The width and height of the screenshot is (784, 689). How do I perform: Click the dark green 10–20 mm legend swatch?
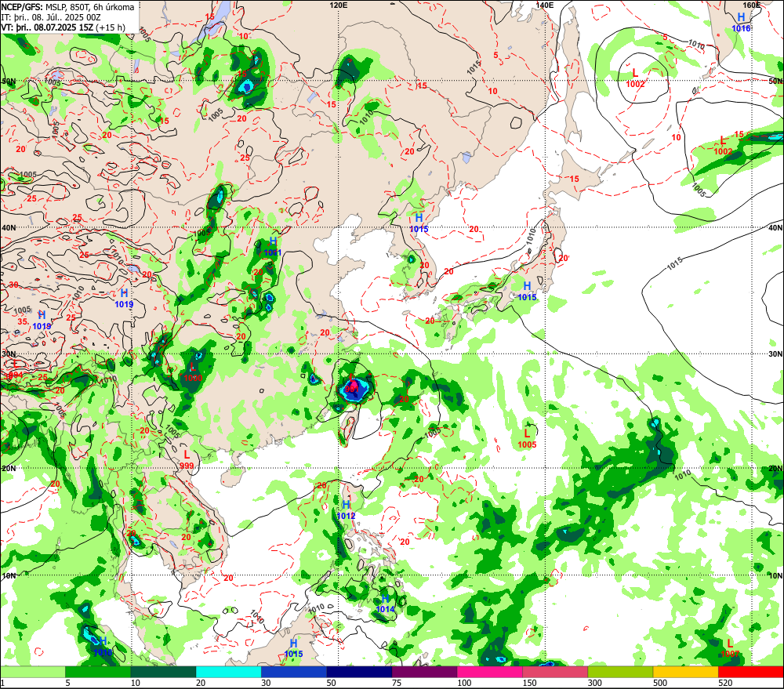(x=164, y=672)
